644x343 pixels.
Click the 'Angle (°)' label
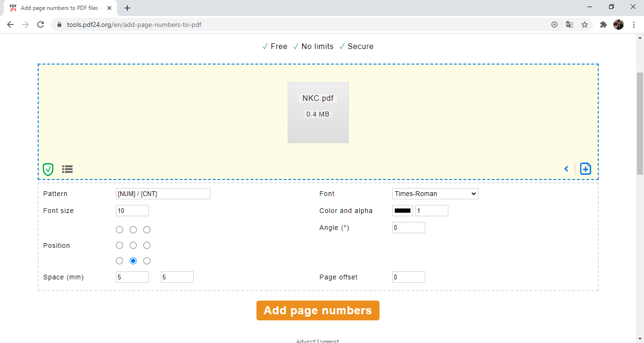[x=334, y=228]
